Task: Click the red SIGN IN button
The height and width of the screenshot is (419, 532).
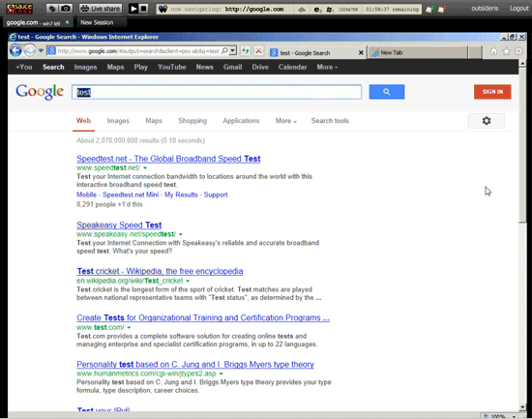Action: pyautogui.click(x=492, y=92)
